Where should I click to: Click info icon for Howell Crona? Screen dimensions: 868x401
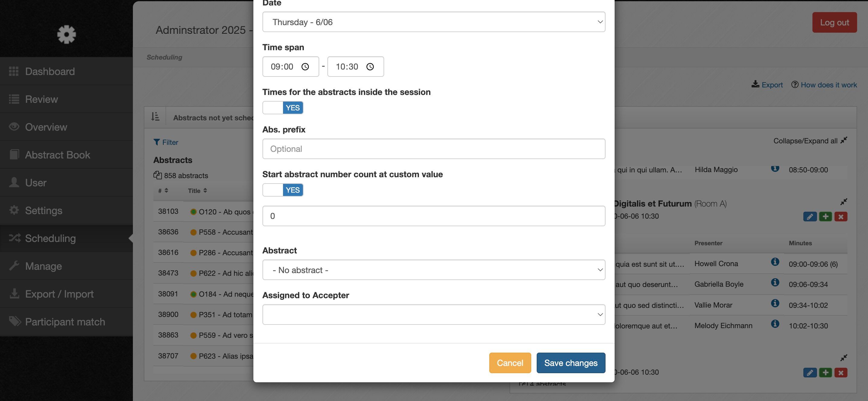click(x=775, y=262)
